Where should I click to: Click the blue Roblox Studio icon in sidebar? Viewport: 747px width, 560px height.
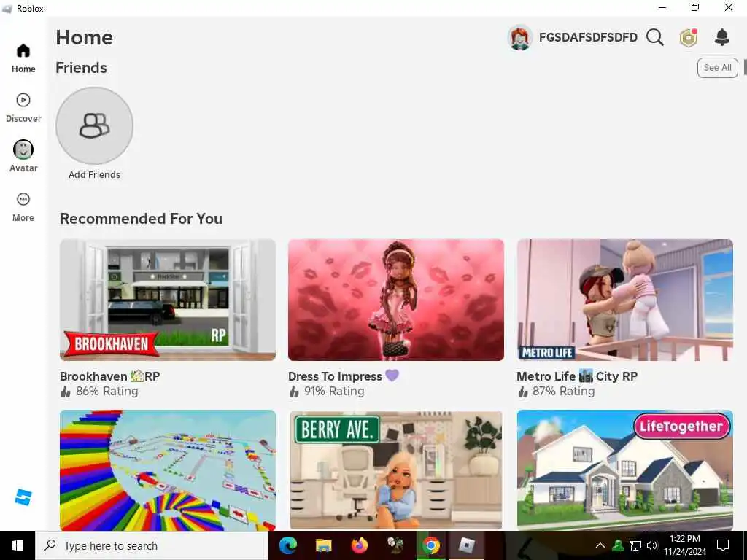pos(23,497)
